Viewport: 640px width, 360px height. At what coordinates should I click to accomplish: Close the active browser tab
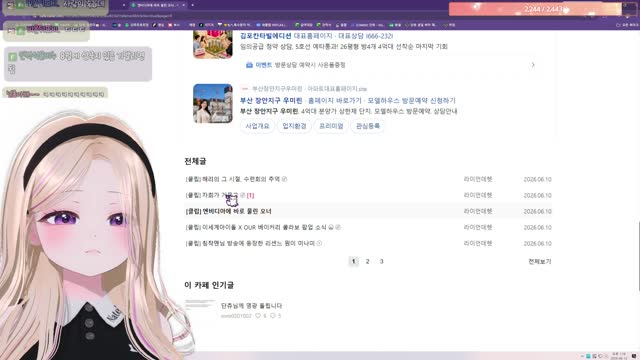point(183,5)
